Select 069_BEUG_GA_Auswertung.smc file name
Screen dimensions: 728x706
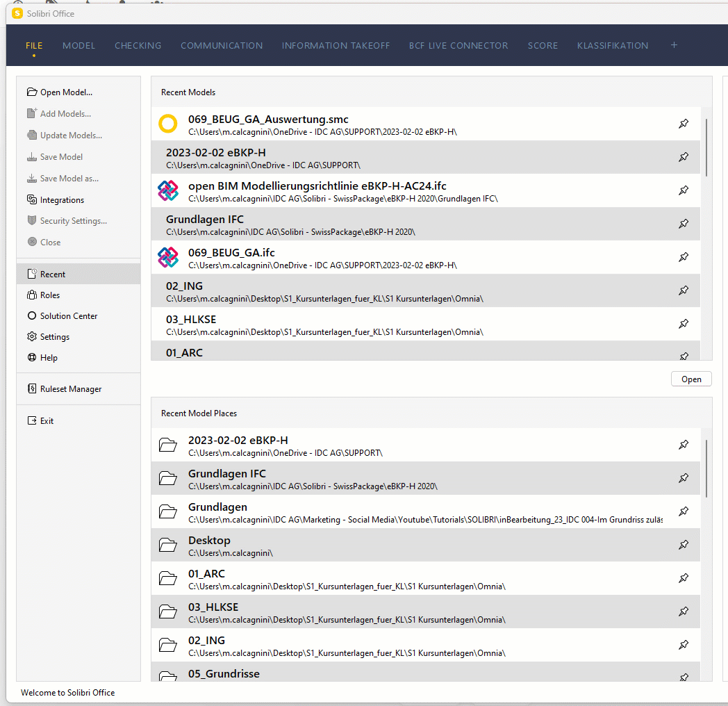[x=268, y=120]
